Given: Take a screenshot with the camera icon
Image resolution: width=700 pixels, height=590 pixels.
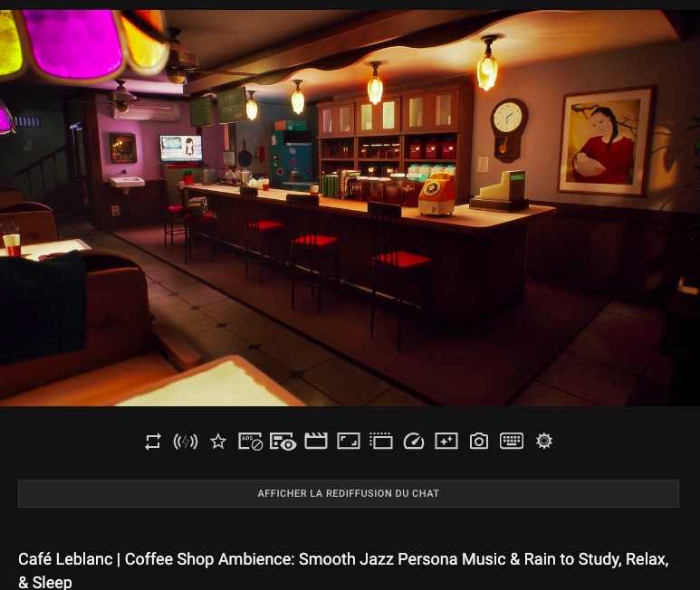Looking at the screenshot, I should click(x=478, y=441).
